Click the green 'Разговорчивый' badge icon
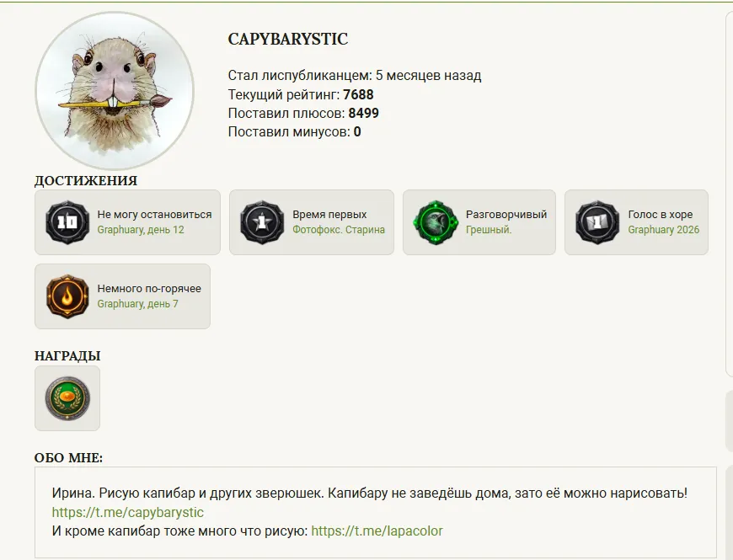The image size is (733, 560). point(435,221)
